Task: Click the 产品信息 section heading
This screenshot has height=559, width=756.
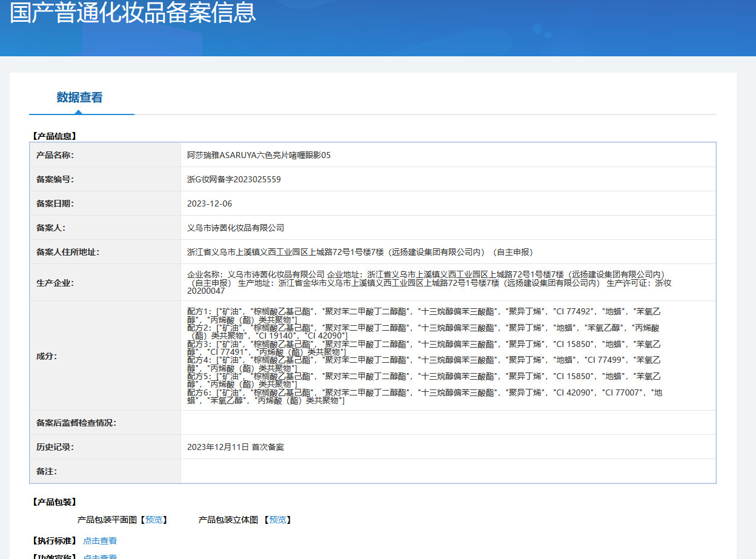Action: (x=54, y=136)
